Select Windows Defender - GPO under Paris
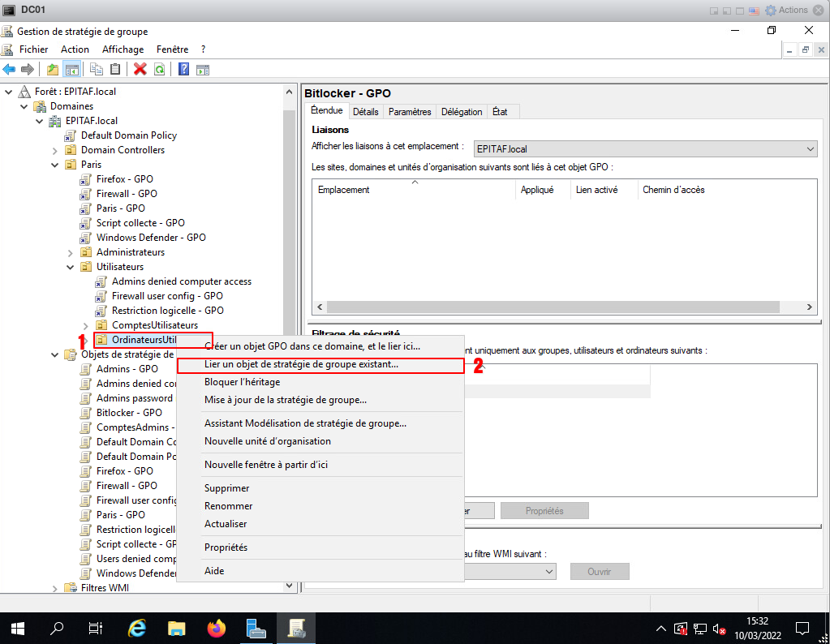 (x=151, y=238)
